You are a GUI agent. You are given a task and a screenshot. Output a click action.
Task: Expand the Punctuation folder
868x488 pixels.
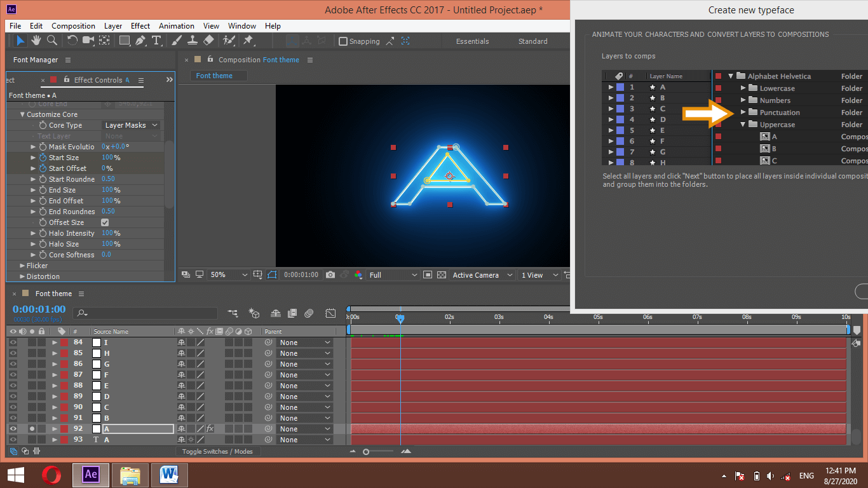(743, 112)
